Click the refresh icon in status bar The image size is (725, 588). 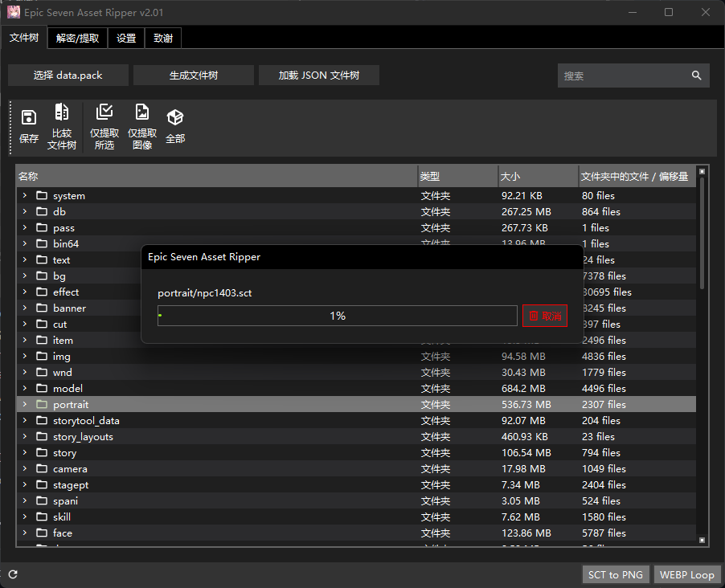[x=13, y=574]
